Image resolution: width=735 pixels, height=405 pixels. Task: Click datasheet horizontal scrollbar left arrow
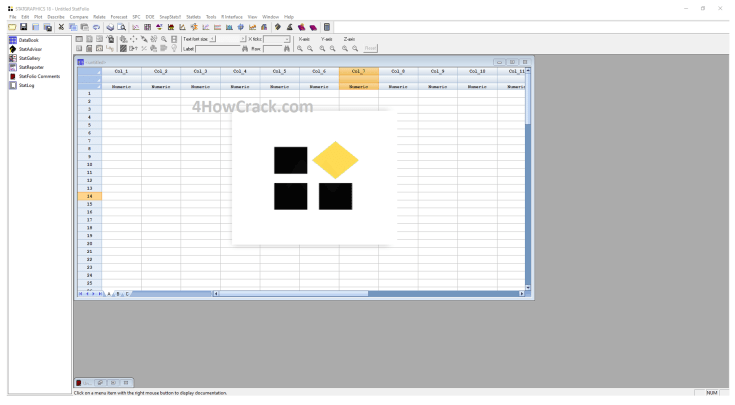[216, 294]
